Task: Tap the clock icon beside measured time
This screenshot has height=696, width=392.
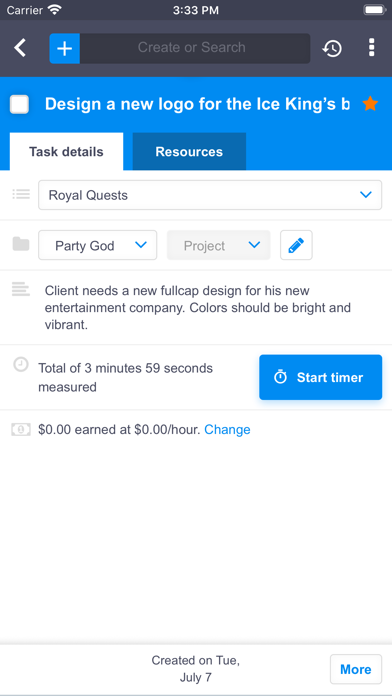Action: [21, 364]
